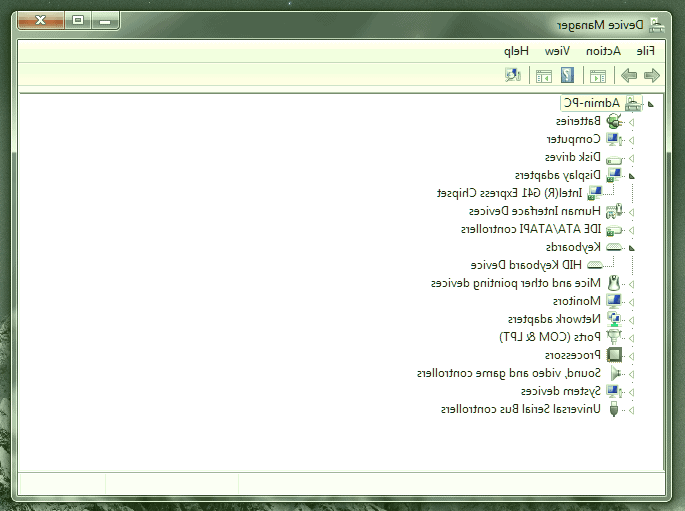Click the Processors chip icon
The width and height of the screenshot is (685, 511).
[x=614, y=355]
